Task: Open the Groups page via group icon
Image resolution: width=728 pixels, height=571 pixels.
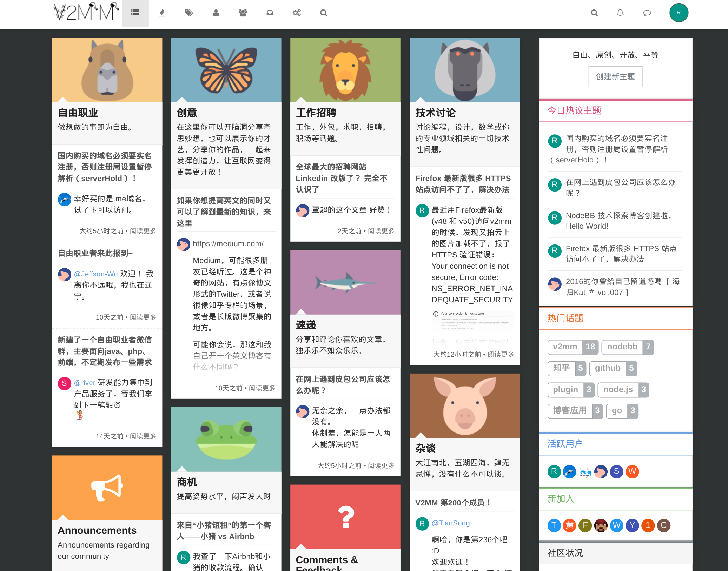Action: 243,13
